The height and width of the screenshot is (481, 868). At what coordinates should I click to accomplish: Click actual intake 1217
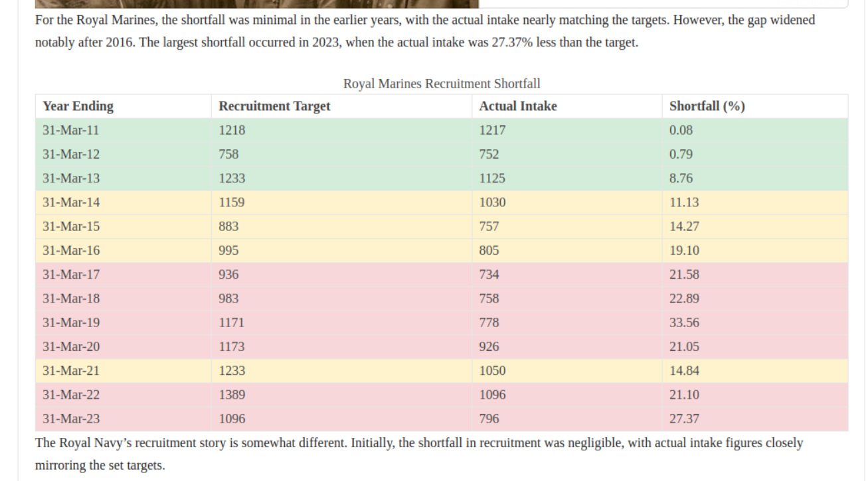point(567,131)
